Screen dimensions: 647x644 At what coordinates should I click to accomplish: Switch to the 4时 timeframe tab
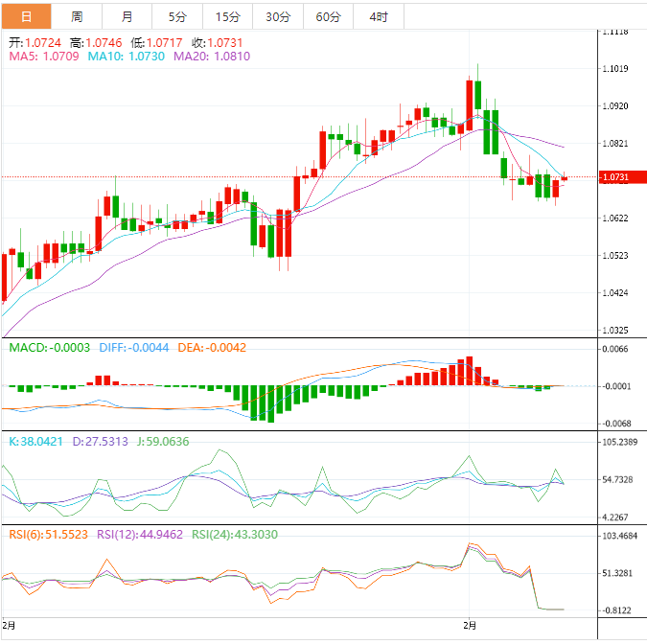point(378,16)
